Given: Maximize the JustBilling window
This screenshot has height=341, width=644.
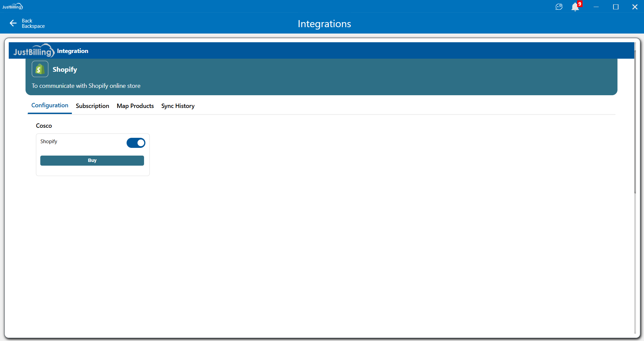Looking at the screenshot, I should click(615, 7).
